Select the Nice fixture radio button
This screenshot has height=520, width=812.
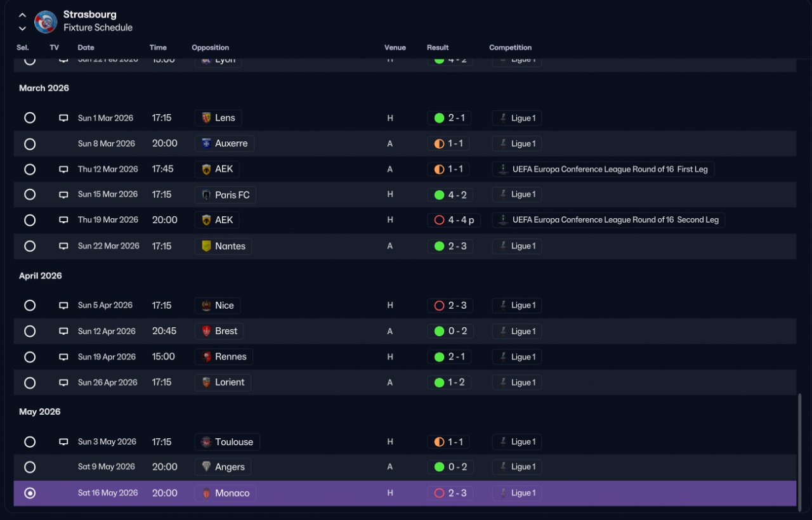[30, 306]
